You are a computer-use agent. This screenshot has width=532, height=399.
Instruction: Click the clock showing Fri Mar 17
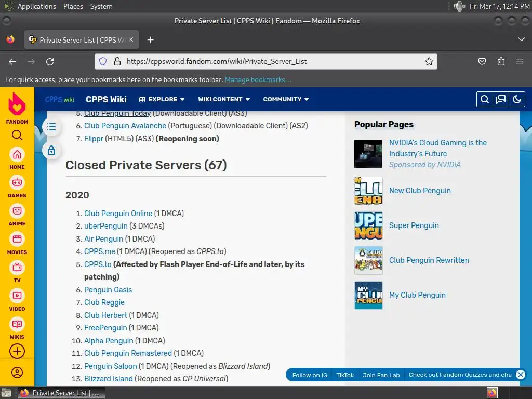click(499, 6)
